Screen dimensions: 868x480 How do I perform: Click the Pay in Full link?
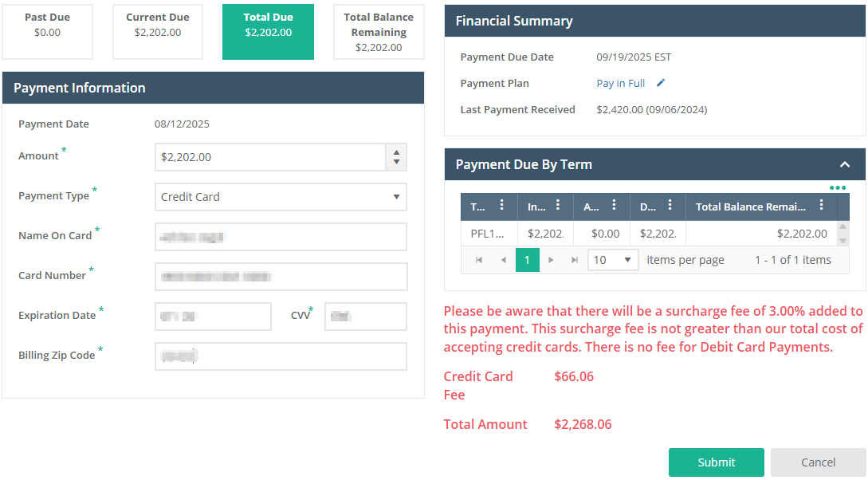[620, 83]
